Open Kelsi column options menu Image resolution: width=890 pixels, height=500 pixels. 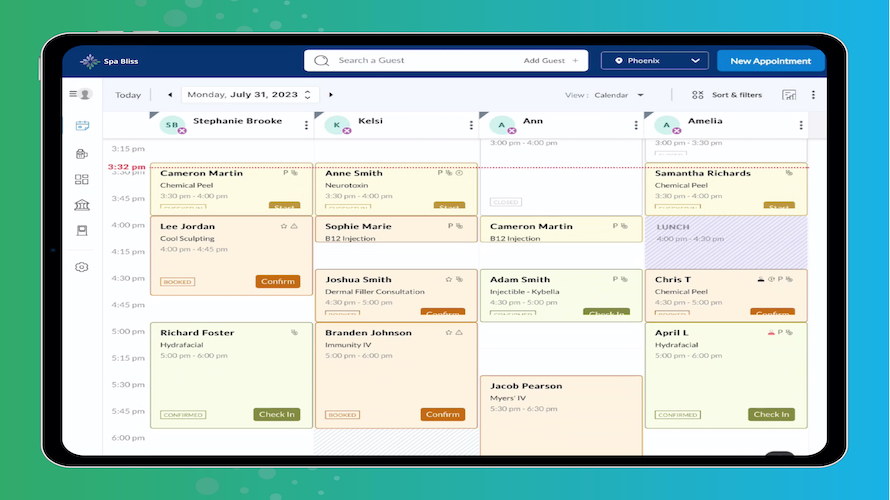[x=471, y=125]
